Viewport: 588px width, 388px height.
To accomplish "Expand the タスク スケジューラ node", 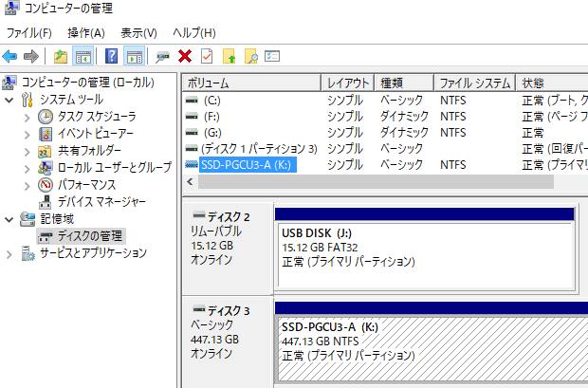I will 27,117.
